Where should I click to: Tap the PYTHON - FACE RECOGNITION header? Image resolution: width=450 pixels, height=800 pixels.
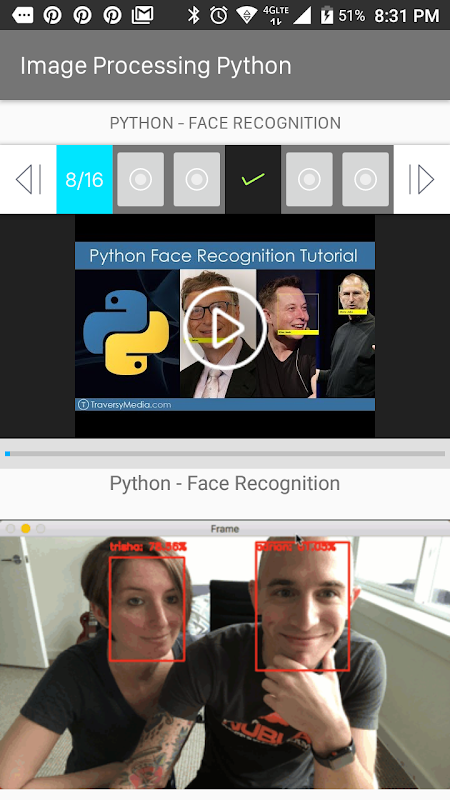[x=225, y=123]
